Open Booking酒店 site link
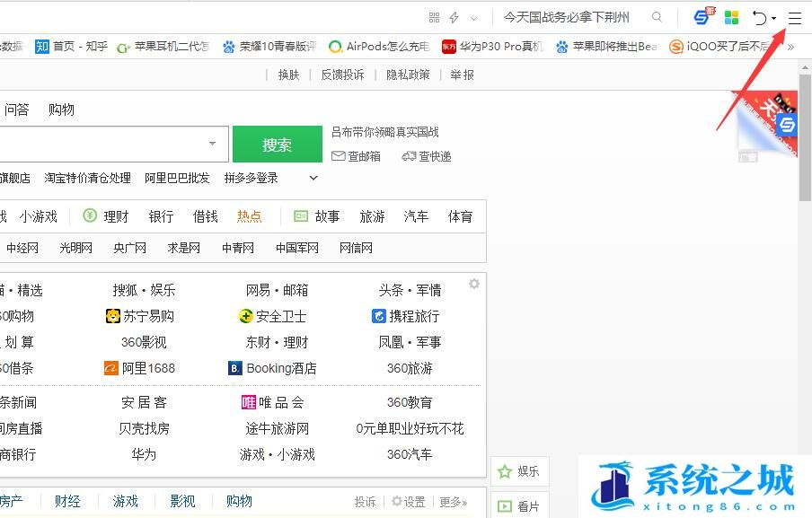 click(x=272, y=368)
